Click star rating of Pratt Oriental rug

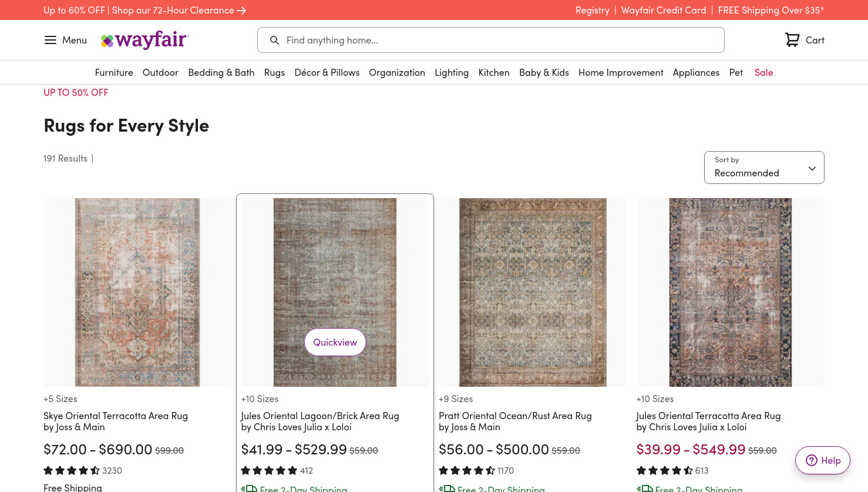pyautogui.click(x=466, y=470)
